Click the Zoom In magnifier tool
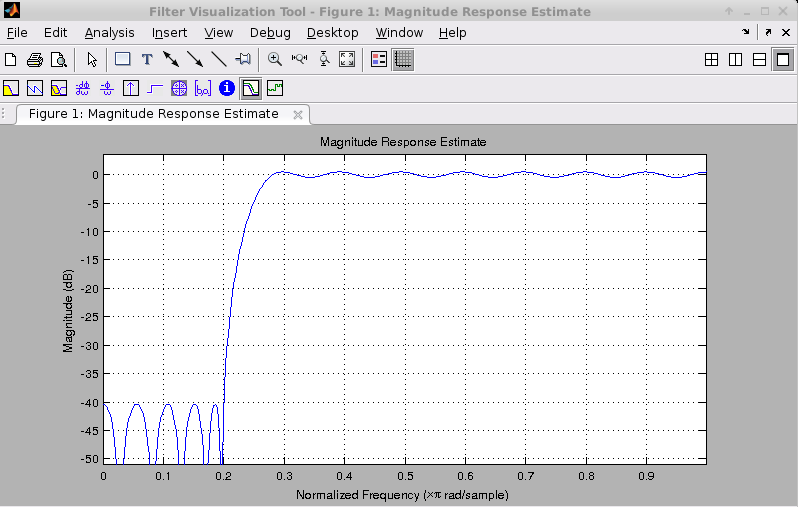The width and height of the screenshot is (798, 507). [x=275, y=59]
